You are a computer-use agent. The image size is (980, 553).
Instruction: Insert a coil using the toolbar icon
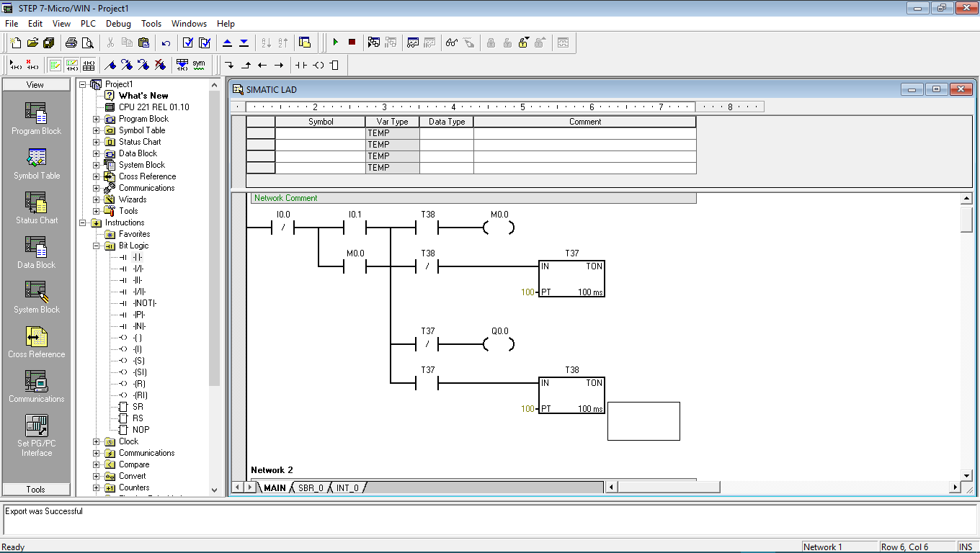(318, 65)
